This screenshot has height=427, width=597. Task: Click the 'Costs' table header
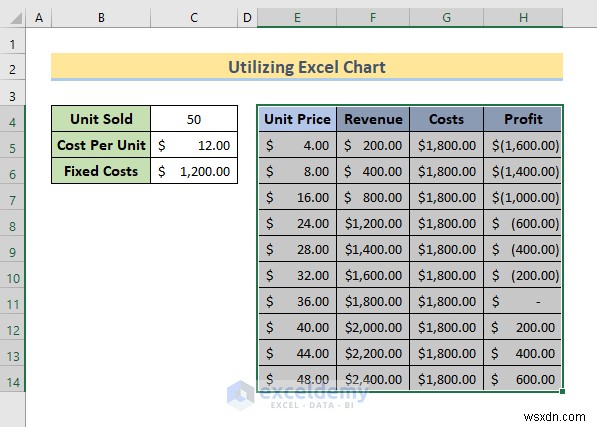[x=446, y=119]
